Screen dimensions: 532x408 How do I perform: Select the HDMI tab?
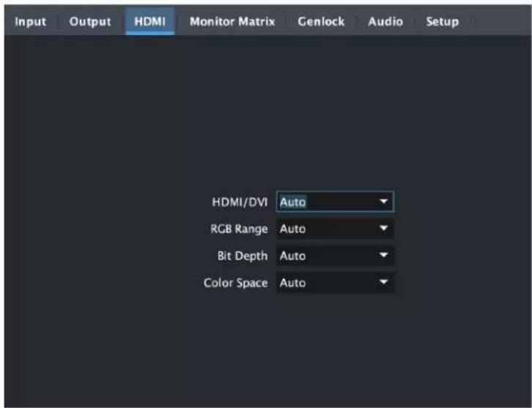[x=150, y=22]
